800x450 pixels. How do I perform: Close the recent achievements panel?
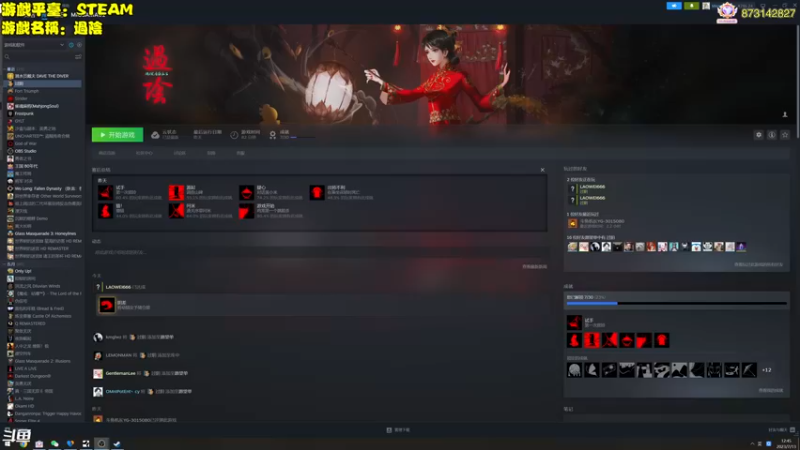pos(542,170)
